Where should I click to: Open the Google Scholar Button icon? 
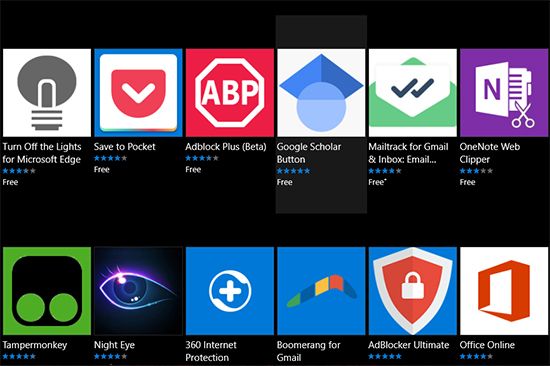click(321, 93)
